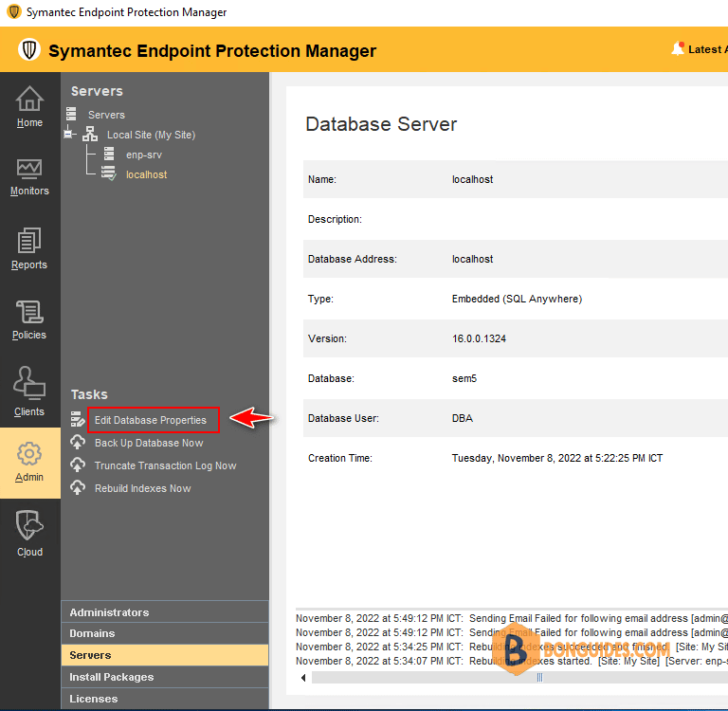728x711 pixels.
Task: Open the Policies section icon
Action: tap(29, 312)
